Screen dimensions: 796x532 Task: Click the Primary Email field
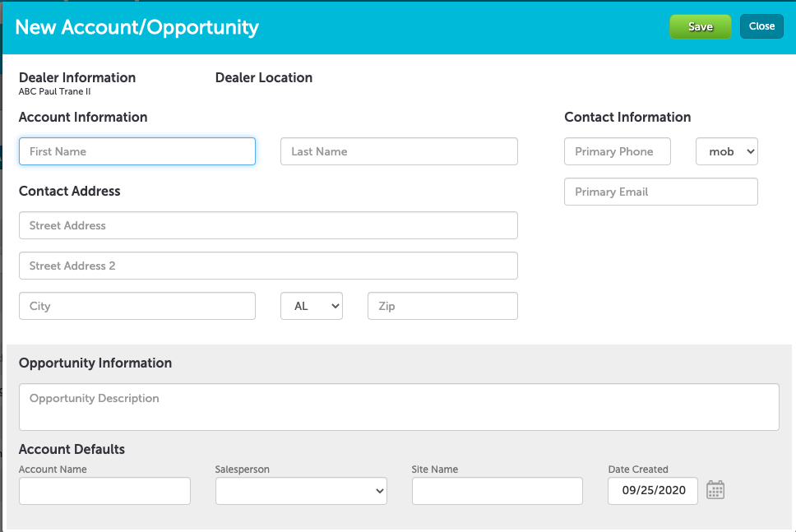coord(660,192)
